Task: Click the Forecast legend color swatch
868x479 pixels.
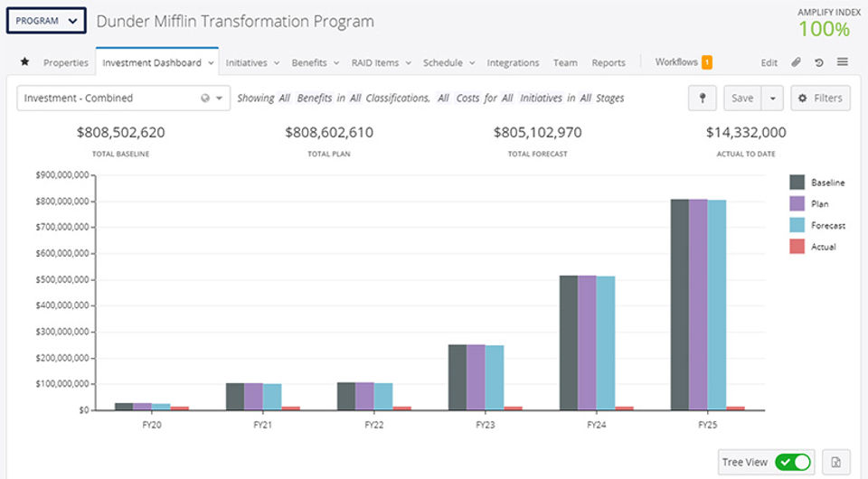Action: pos(797,224)
